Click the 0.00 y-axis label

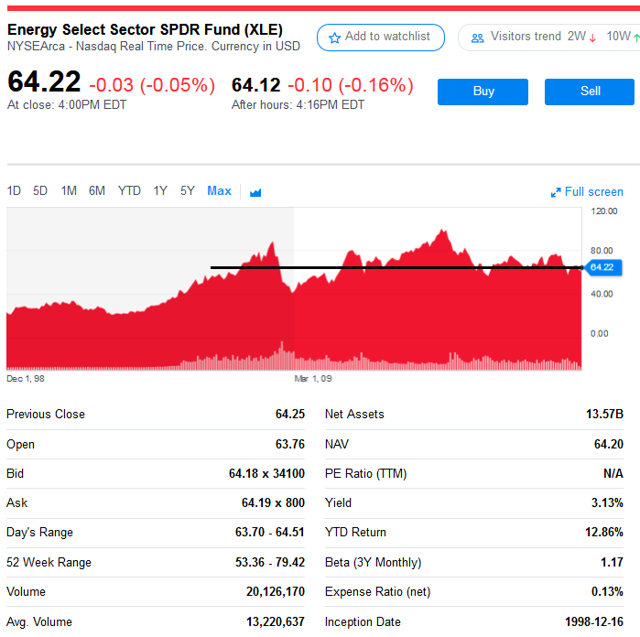[599, 333]
